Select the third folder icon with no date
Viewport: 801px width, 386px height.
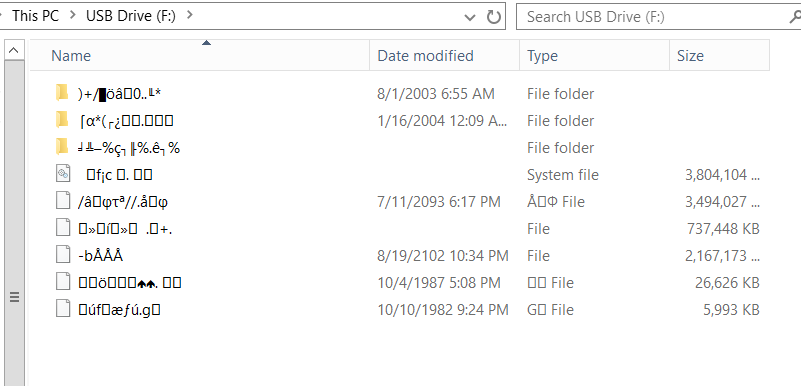coord(62,147)
